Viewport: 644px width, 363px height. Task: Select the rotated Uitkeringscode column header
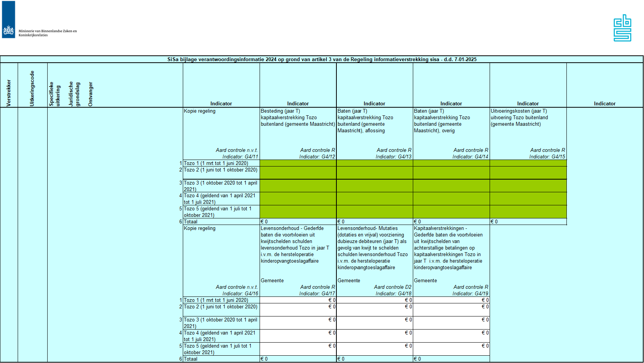32,88
